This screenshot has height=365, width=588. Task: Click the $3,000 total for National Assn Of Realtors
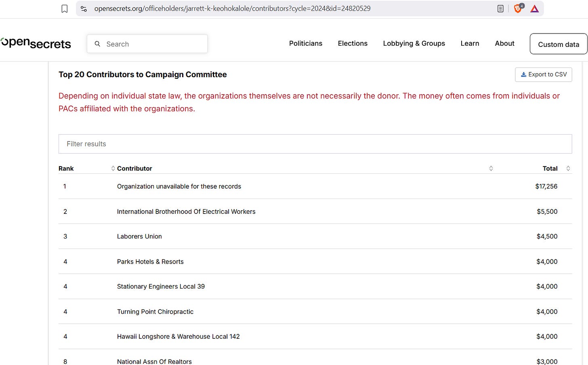click(x=547, y=361)
